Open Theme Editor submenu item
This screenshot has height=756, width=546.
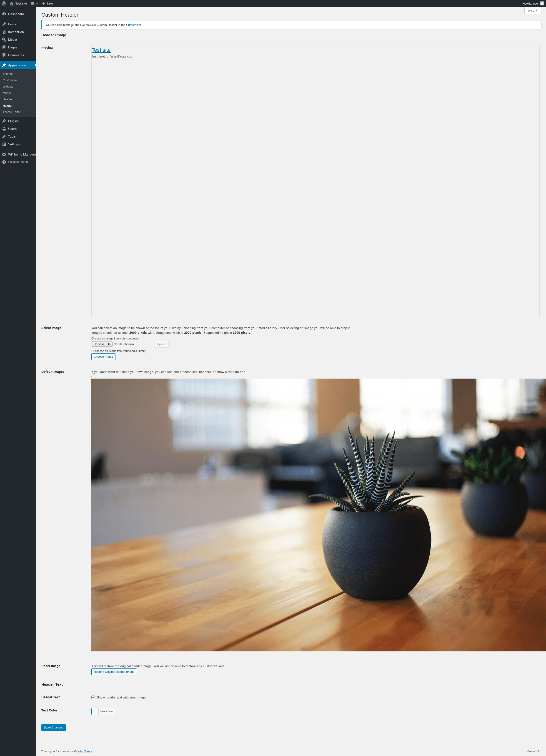pyautogui.click(x=12, y=112)
